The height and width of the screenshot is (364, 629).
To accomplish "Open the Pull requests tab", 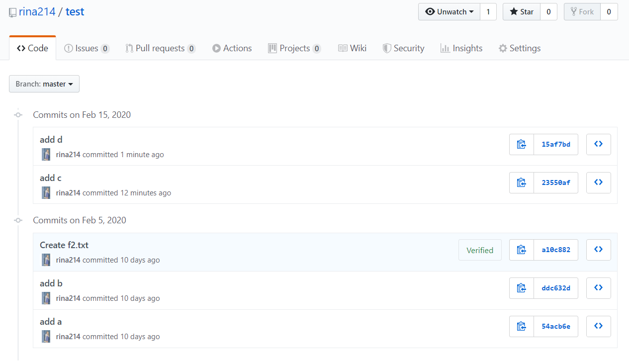I will pyautogui.click(x=160, y=48).
